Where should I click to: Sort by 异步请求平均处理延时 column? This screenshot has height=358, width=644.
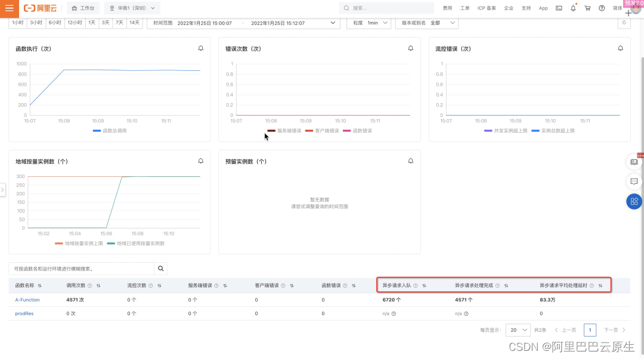pos(600,285)
